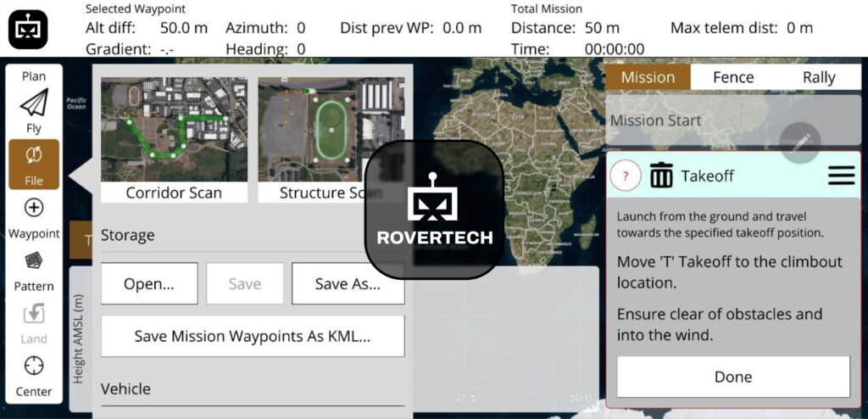Open the Takeoff hamburger menu

pos(842,176)
